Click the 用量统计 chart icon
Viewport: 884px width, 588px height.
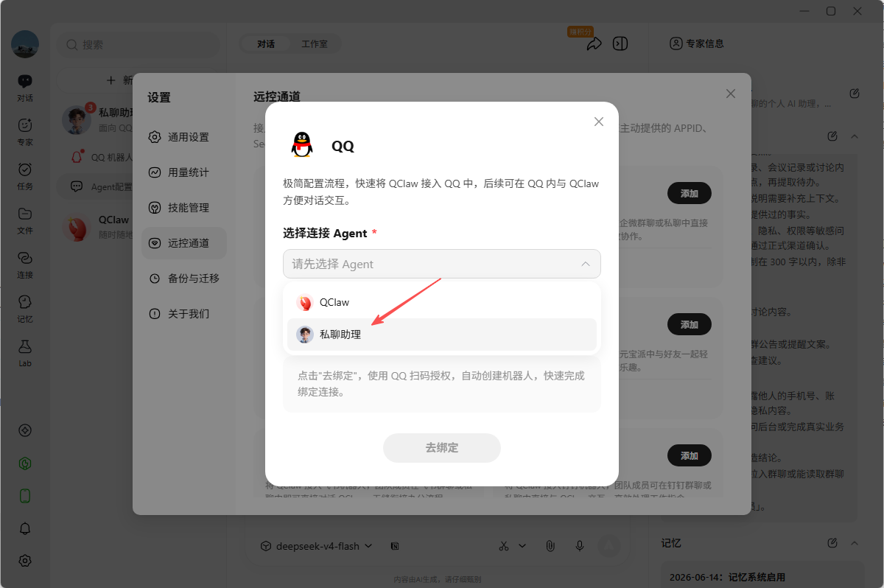tap(155, 172)
